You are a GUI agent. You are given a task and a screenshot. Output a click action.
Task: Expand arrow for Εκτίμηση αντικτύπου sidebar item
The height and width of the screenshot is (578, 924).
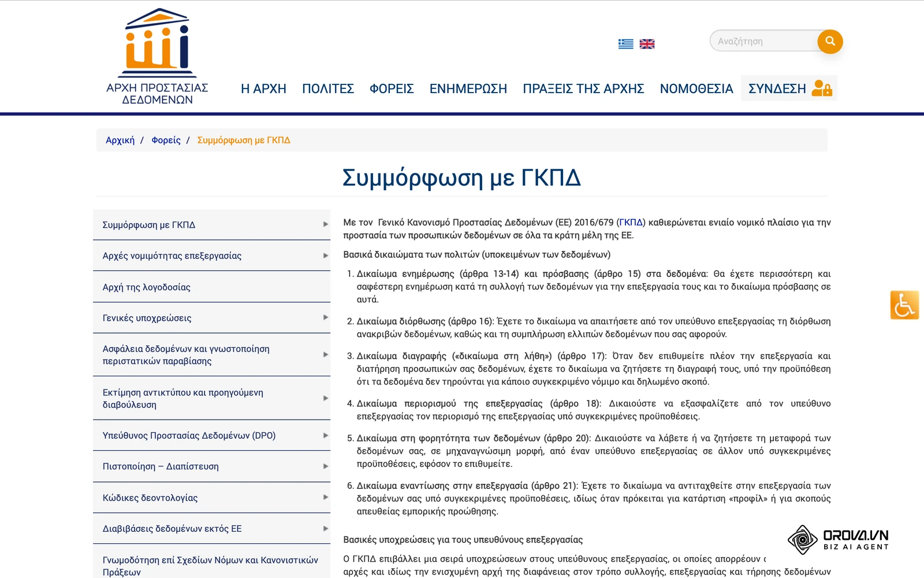point(326,398)
